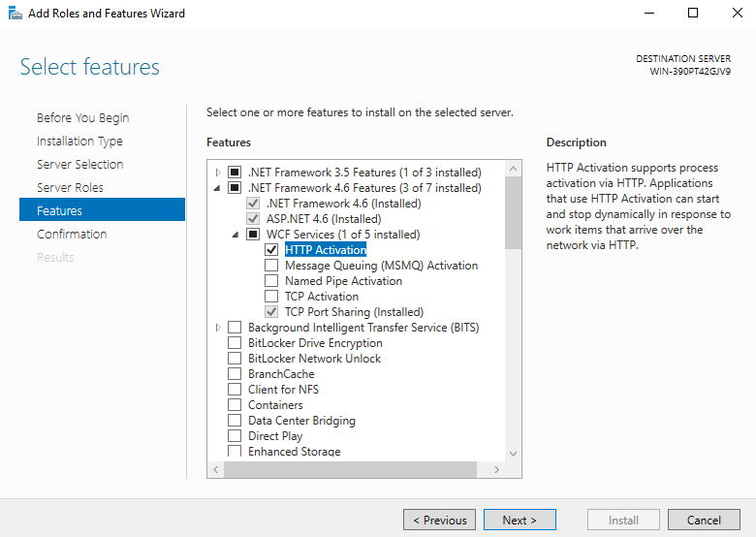Open the Confirmation wizard page
756x537 pixels.
(x=72, y=234)
